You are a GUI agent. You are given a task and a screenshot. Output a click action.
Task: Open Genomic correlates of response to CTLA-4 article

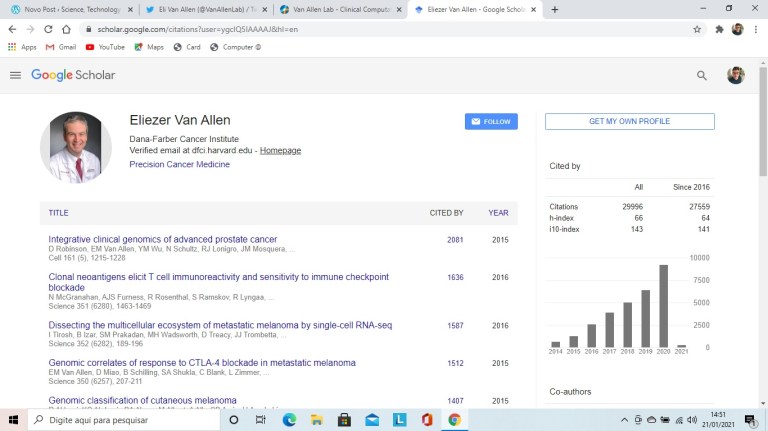pos(202,362)
